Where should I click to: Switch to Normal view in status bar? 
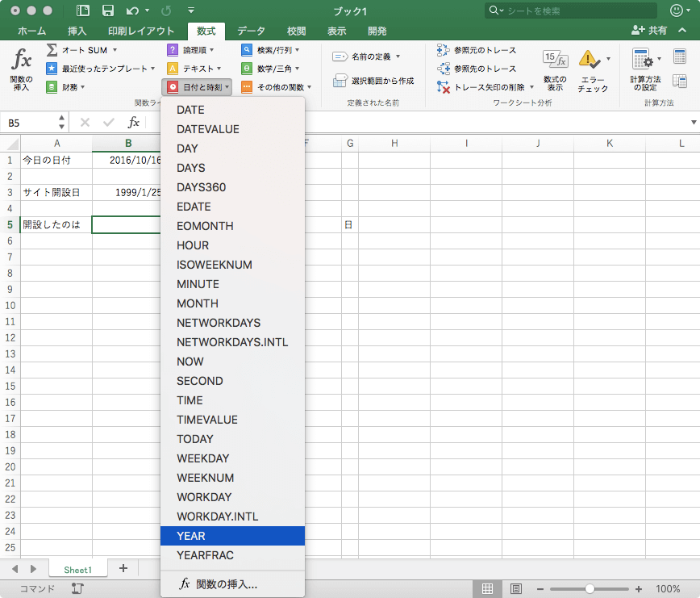pyautogui.click(x=487, y=588)
